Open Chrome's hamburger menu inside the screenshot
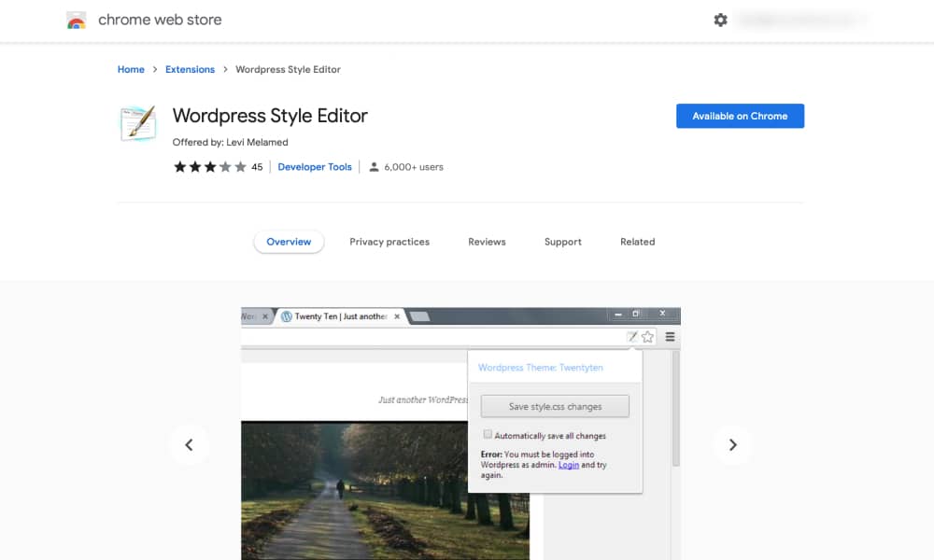This screenshot has width=934, height=560. click(x=670, y=336)
